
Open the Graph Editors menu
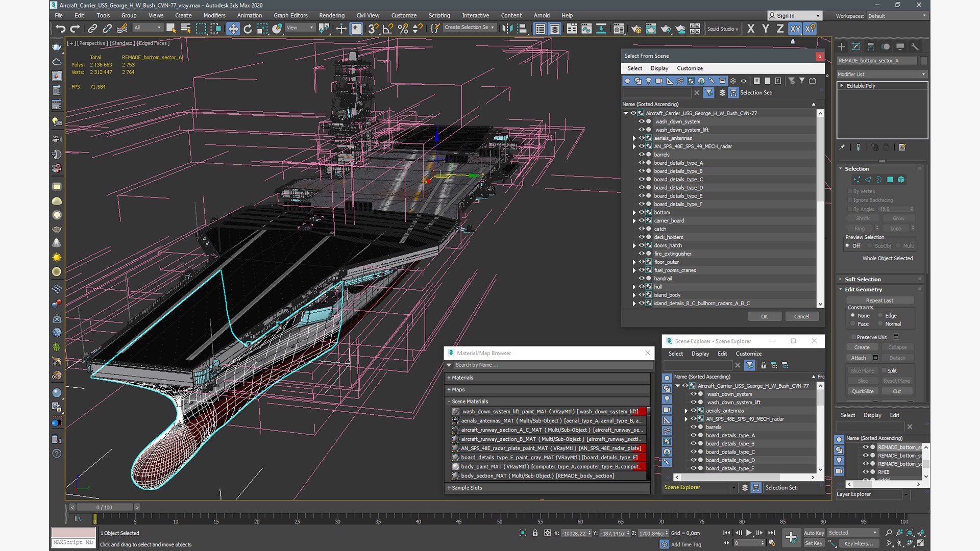point(290,16)
